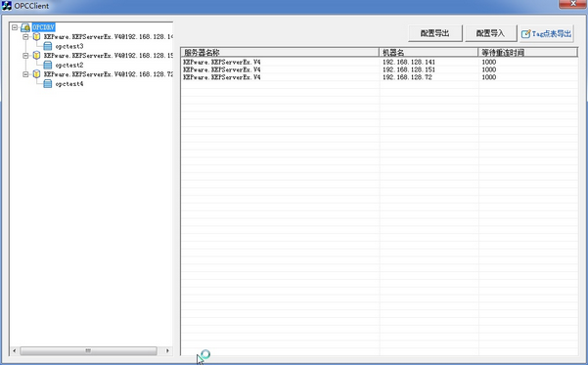This screenshot has height=365, width=588.
Task: Collapse the third KEPware server node above opctest4
Action: click(x=25, y=74)
